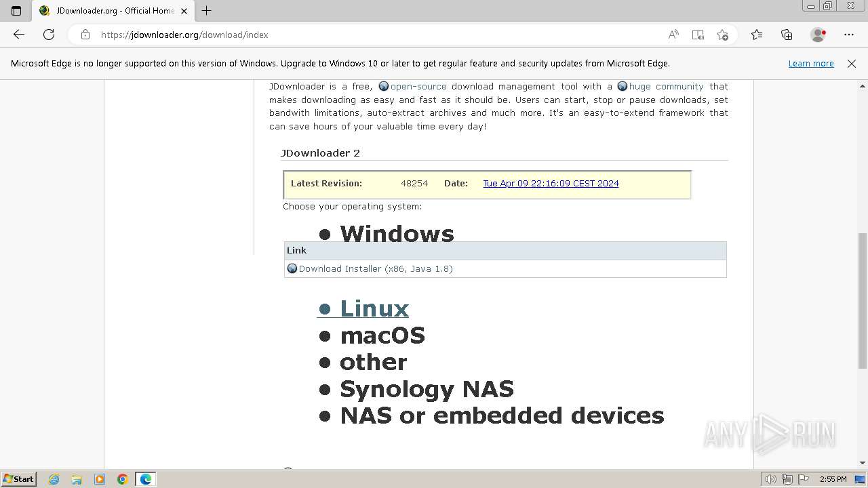Open the Tue Apr 09 revision date link
Screen dimensions: 868x488
pyautogui.click(x=551, y=184)
